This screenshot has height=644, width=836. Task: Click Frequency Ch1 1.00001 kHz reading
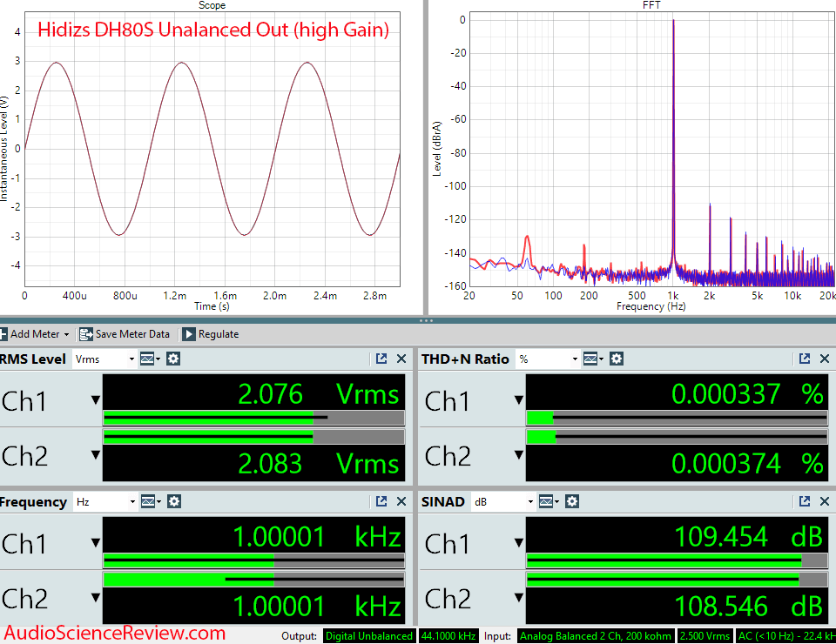(317, 536)
